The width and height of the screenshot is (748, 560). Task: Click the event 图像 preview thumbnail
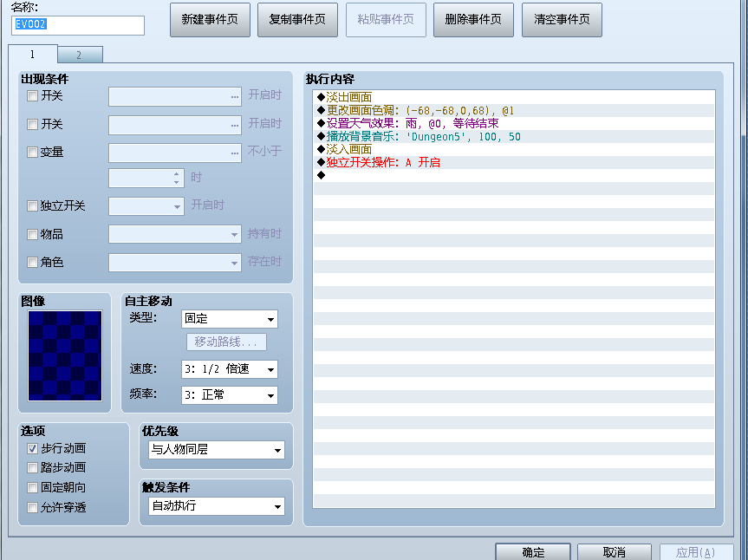pos(65,355)
